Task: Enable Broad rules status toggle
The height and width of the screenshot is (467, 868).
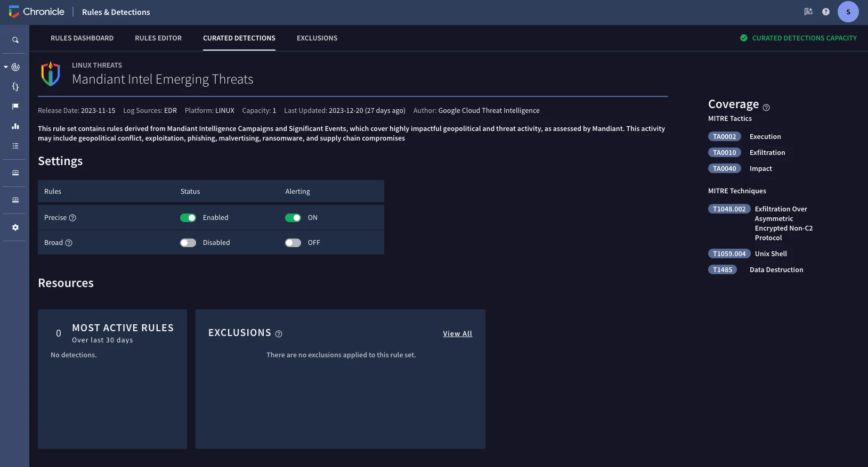Action: pos(188,243)
